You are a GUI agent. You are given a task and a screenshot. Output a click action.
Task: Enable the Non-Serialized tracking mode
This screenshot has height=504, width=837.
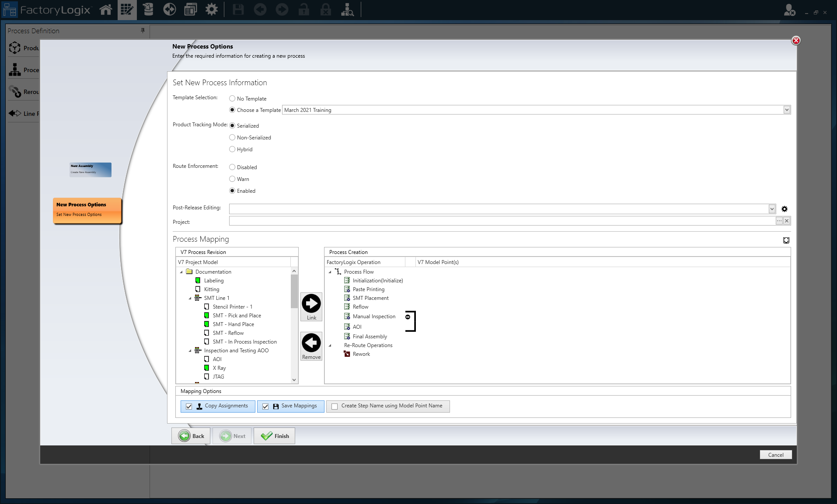pos(232,137)
